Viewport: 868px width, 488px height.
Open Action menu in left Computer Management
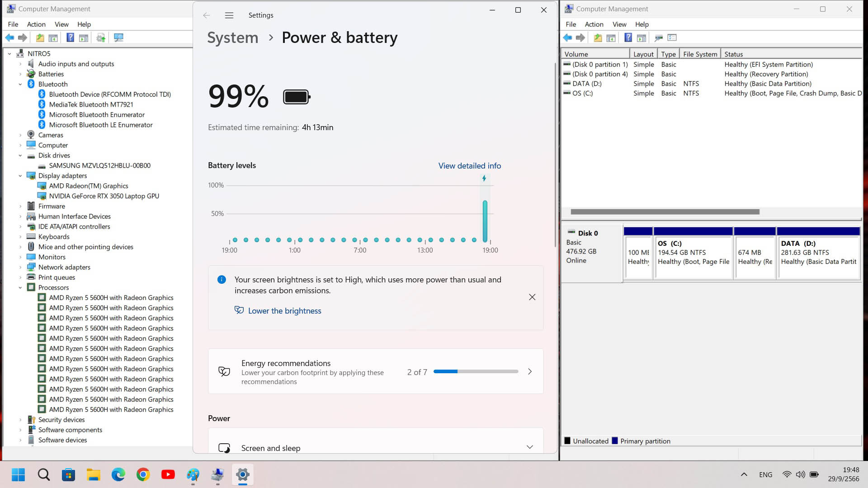coord(36,24)
